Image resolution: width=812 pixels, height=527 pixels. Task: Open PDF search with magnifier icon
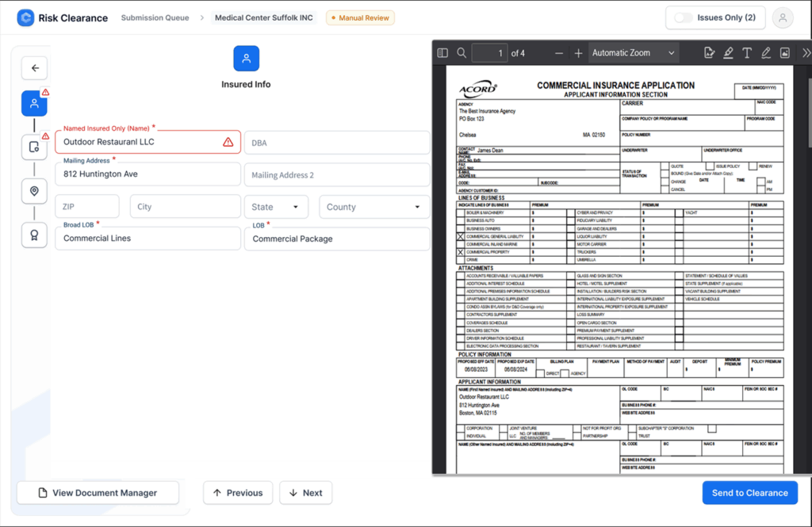(462, 53)
